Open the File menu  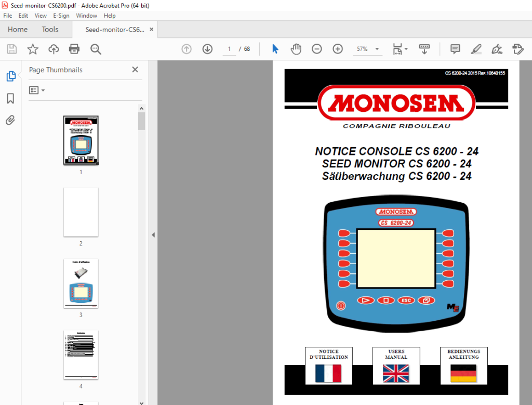pyautogui.click(x=7, y=16)
